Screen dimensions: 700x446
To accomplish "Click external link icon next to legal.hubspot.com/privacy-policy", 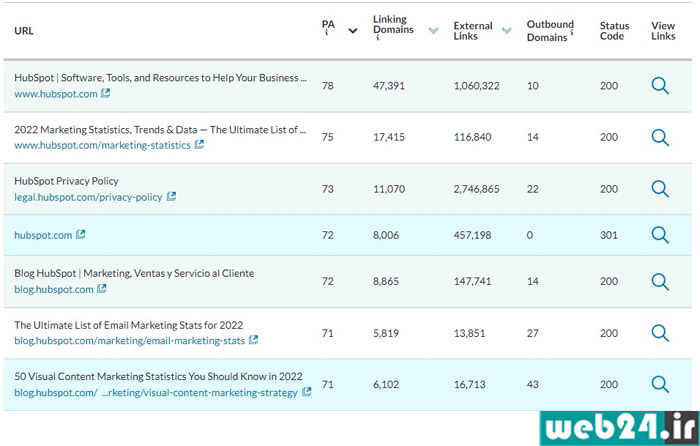I will pos(171,196).
